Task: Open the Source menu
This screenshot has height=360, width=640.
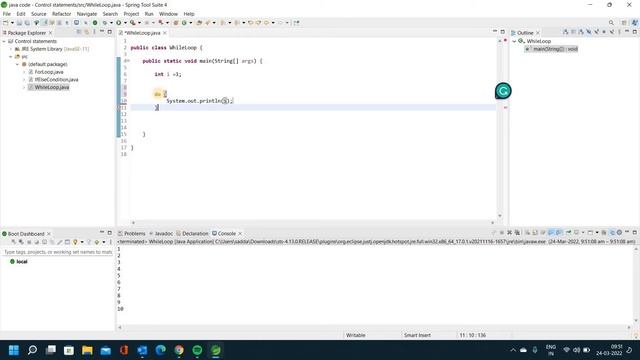Action: click(39, 14)
